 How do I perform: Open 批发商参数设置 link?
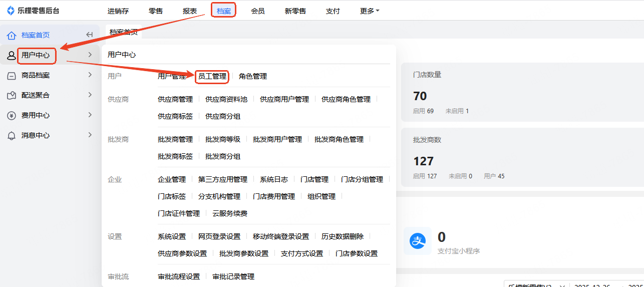click(244, 253)
